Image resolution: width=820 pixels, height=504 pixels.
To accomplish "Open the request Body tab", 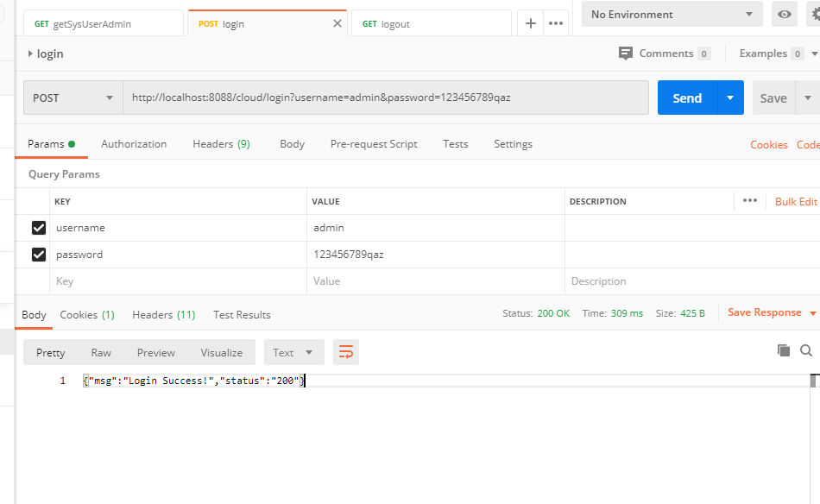I will tap(292, 144).
